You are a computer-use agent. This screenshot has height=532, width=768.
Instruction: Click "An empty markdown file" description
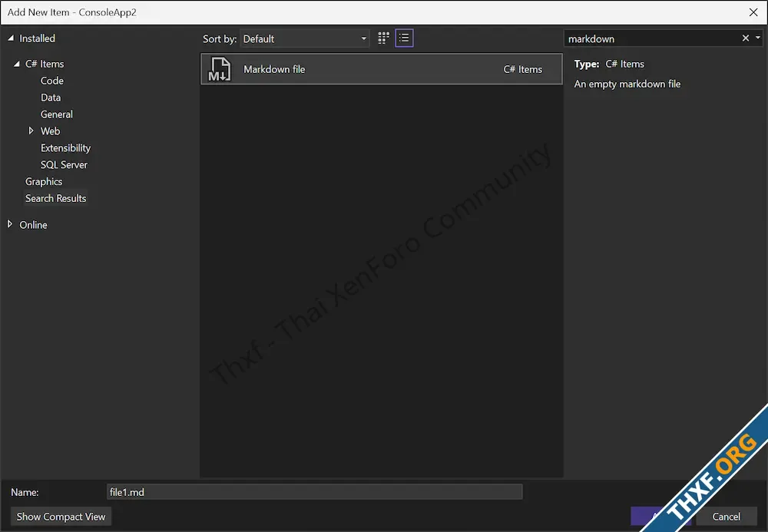(627, 84)
